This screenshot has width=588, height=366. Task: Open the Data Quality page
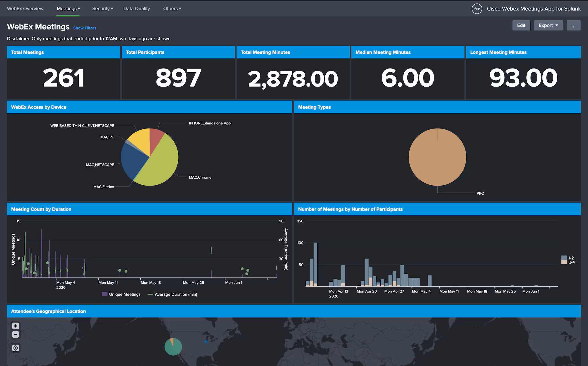tap(137, 9)
